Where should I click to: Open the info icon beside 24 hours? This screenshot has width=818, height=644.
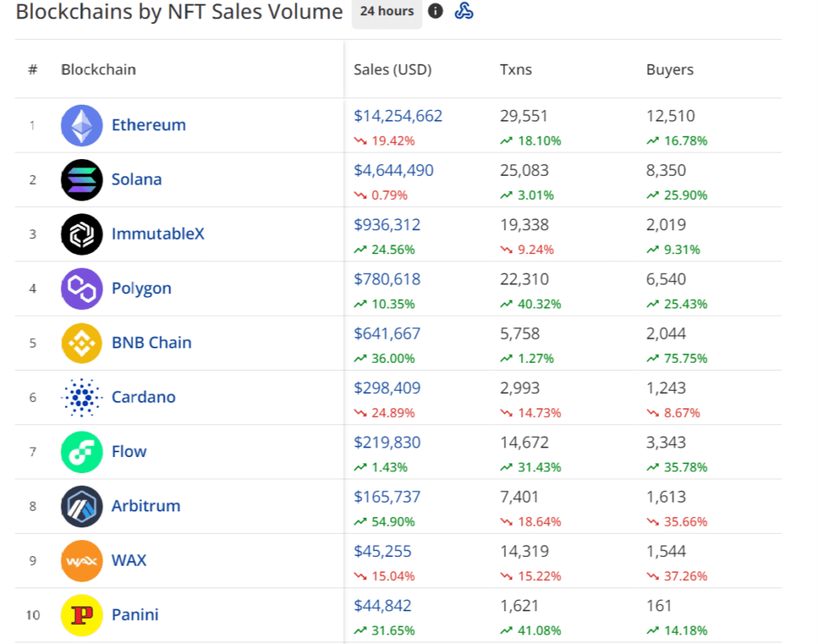click(x=435, y=10)
